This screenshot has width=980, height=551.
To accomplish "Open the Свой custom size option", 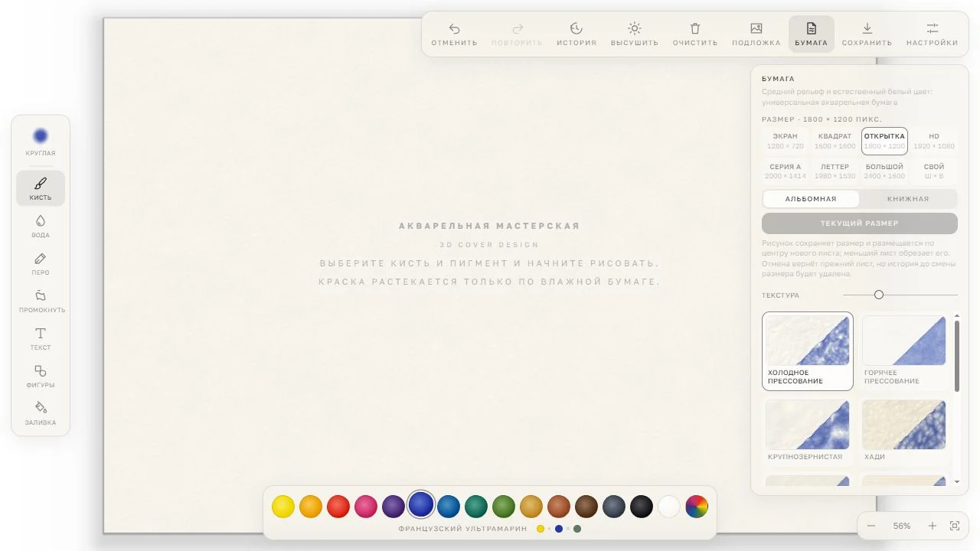I will tap(934, 171).
